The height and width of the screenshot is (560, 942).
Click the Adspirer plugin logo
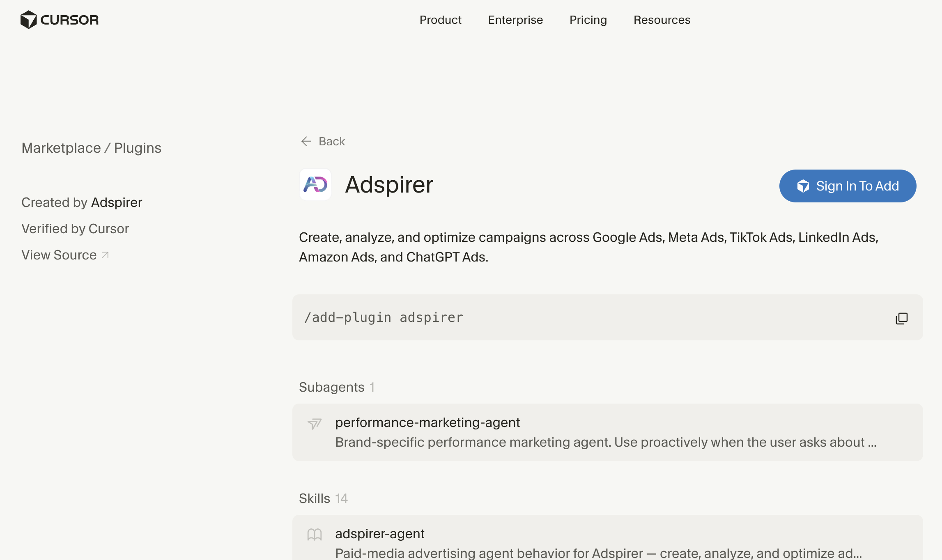[x=315, y=184]
